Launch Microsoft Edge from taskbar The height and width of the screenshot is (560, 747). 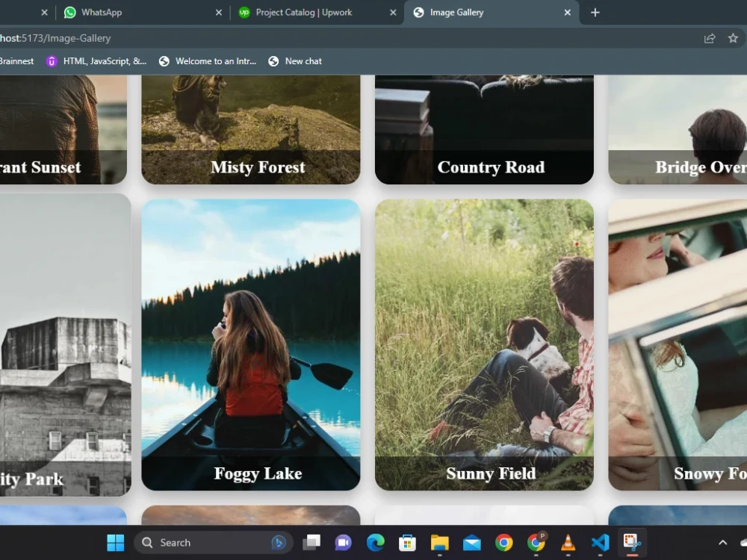[376, 542]
